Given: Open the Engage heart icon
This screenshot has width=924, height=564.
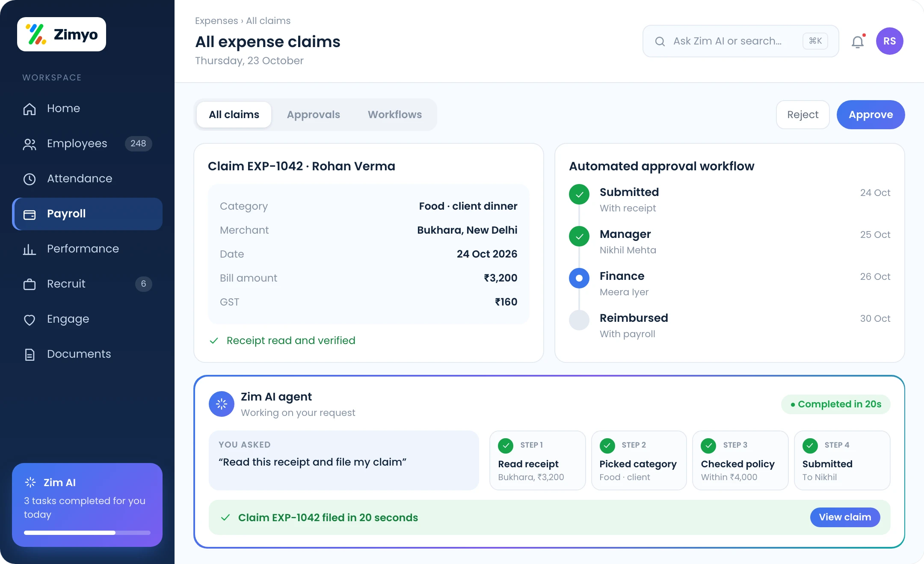Looking at the screenshot, I should click(x=30, y=320).
